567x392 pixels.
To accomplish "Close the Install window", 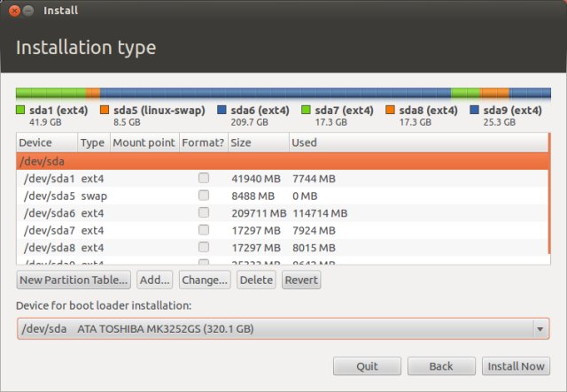I will 14,11.
